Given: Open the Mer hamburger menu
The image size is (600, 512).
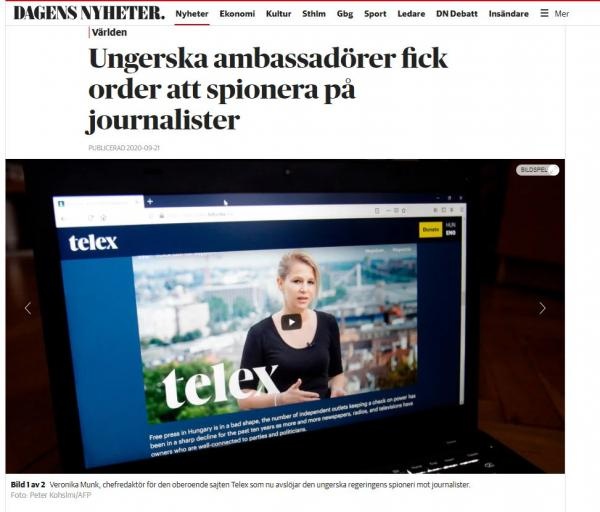Looking at the screenshot, I should coord(554,14).
